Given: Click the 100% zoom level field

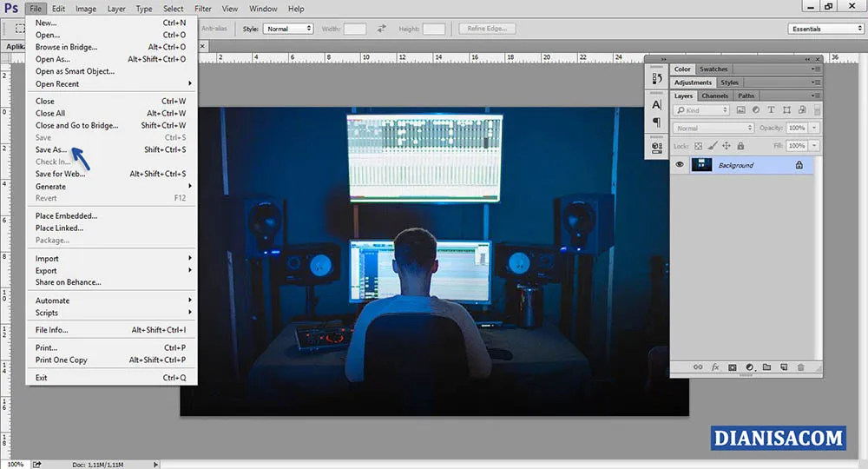Looking at the screenshot, I should (x=16, y=465).
